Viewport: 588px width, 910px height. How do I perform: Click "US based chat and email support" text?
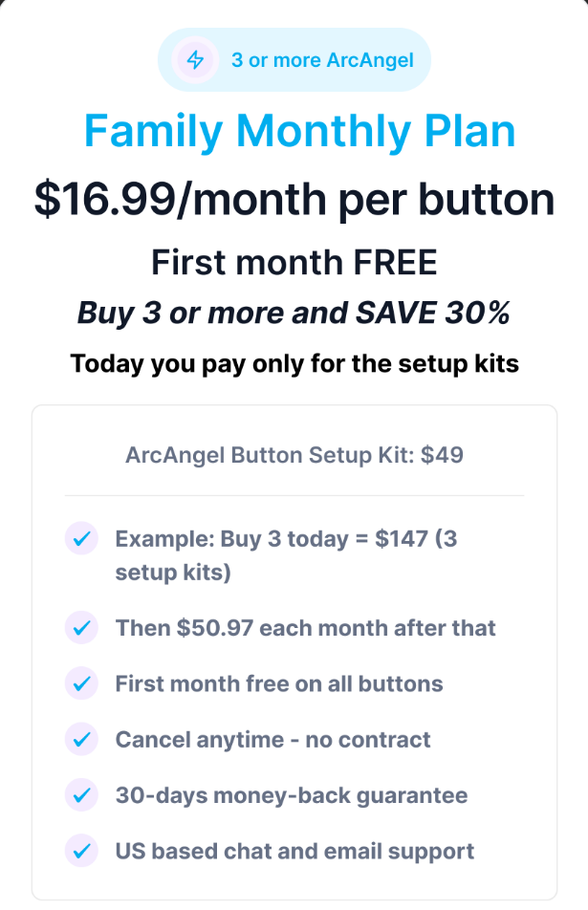294,850
